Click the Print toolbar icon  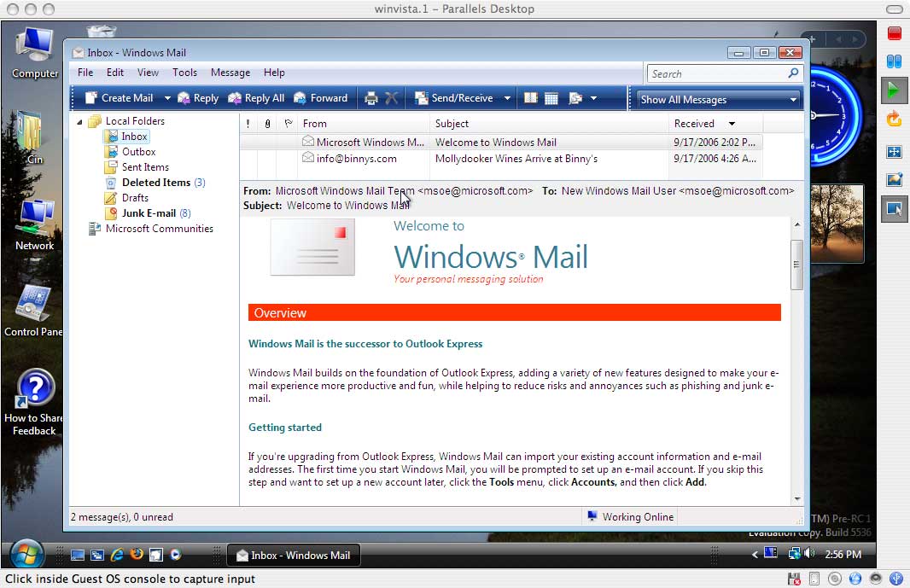370,98
